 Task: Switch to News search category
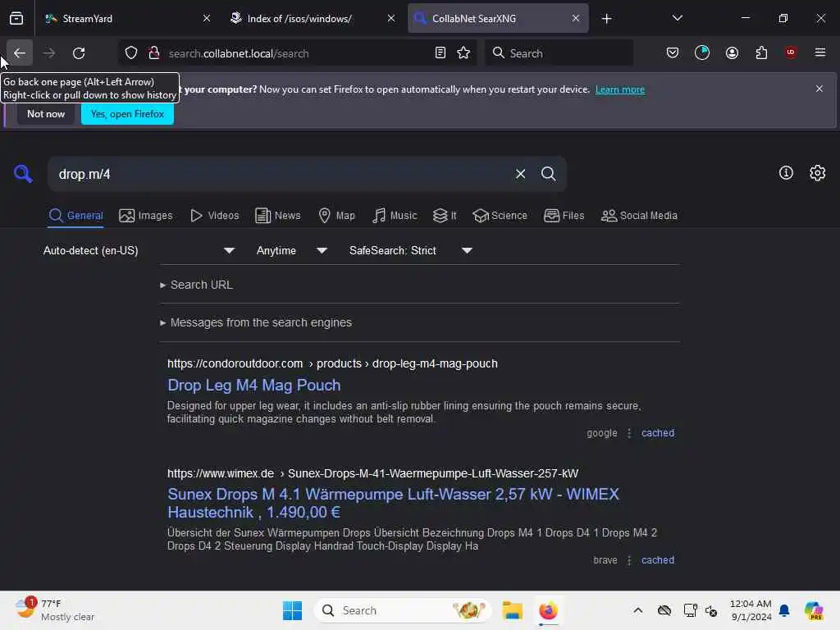[x=277, y=216]
